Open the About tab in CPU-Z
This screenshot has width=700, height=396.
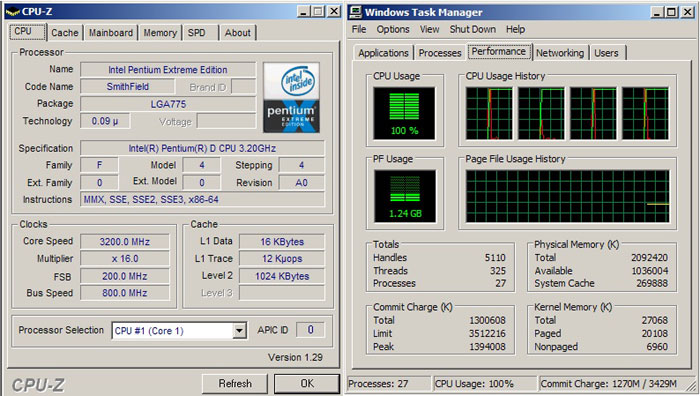238,33
